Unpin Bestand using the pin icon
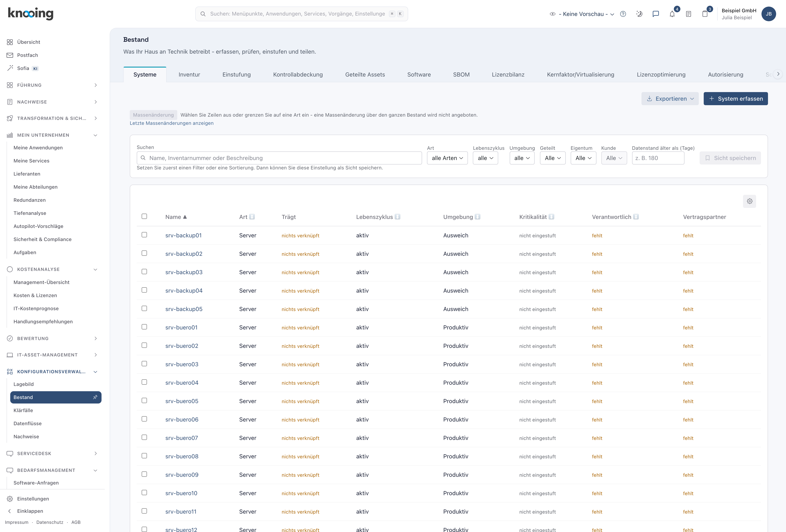Viewport: 786px width, 532px height. click(95, 397)
